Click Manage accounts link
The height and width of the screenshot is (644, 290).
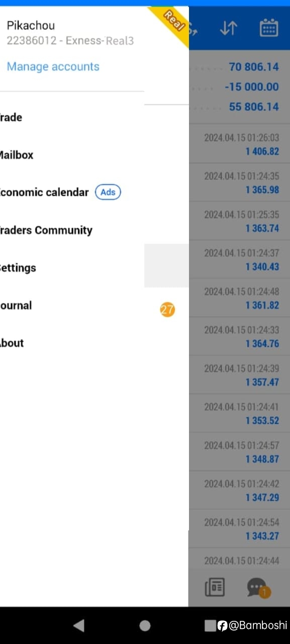tap(53, 66)
